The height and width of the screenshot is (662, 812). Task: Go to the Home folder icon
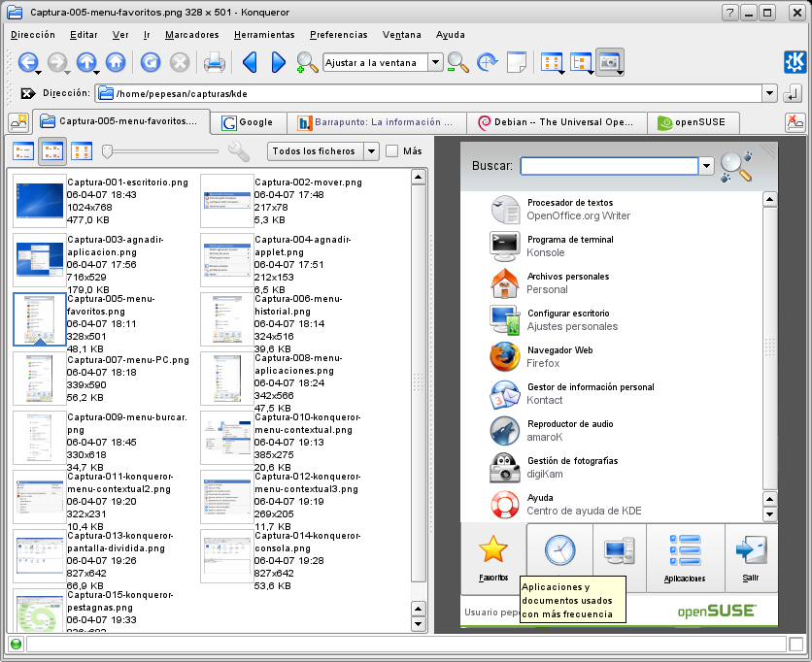tap(116, 62)
